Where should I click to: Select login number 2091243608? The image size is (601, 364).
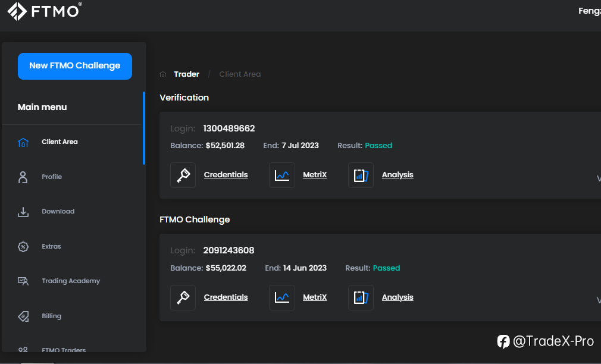[x=229, y=250]
